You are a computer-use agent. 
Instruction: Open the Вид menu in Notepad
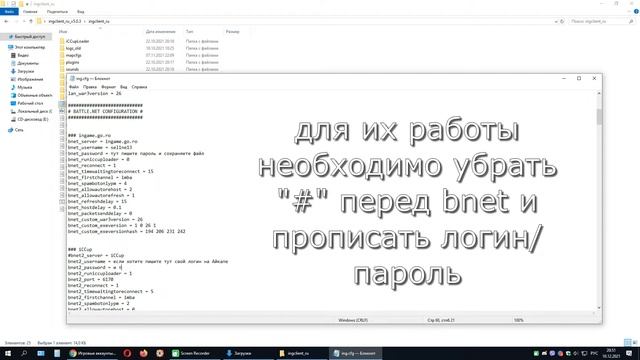[124, 87]
